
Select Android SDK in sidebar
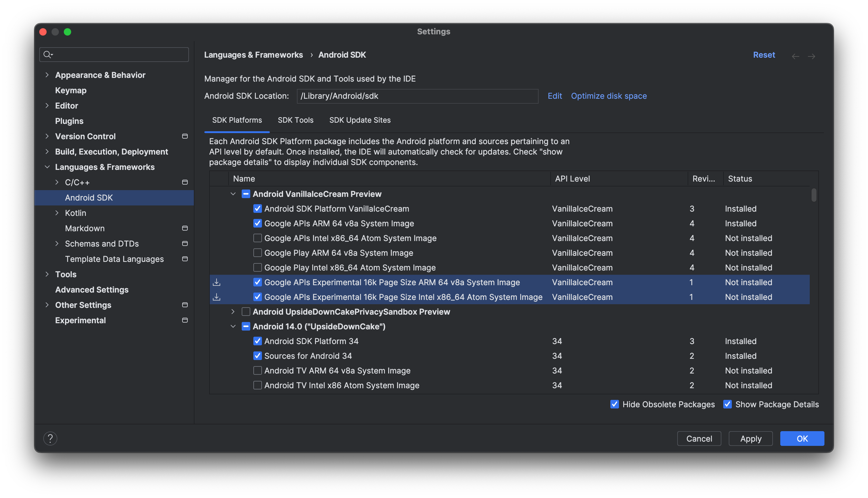point(89,197)
